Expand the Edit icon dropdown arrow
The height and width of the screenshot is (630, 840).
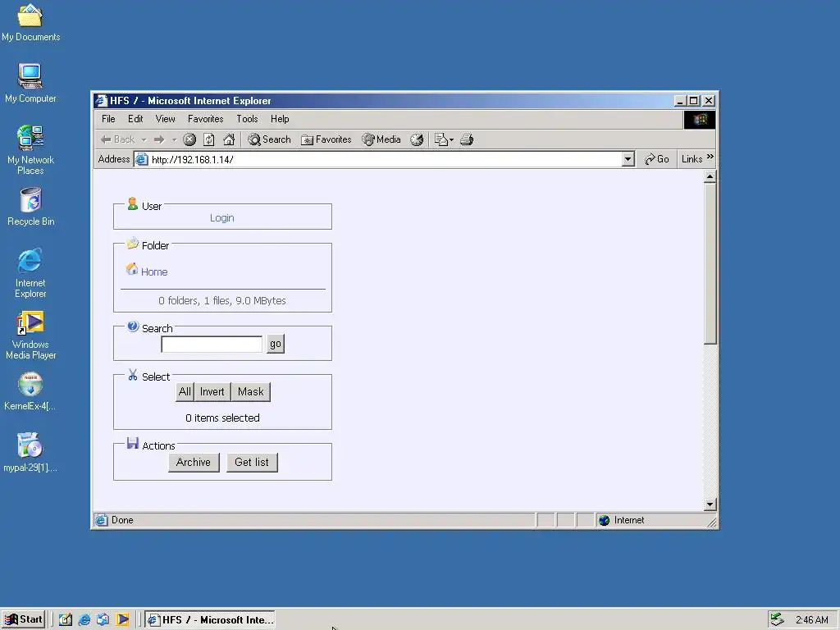coord(452,140)
